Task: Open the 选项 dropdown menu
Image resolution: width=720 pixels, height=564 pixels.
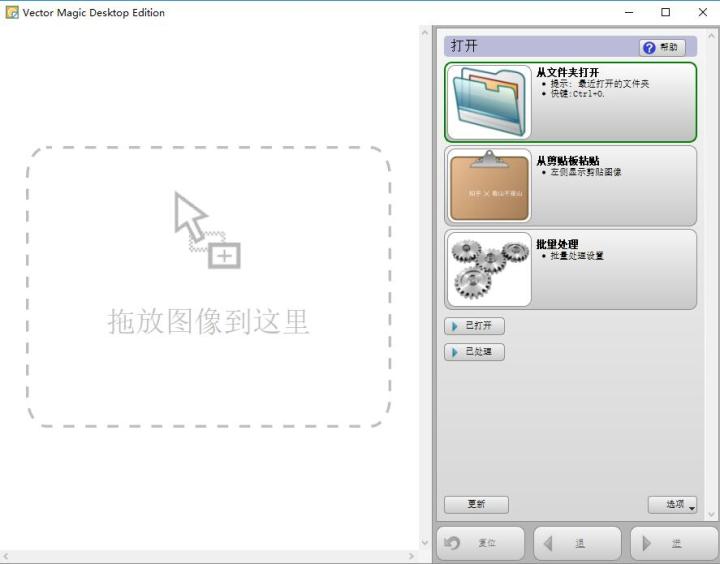Action: click(x=672, y=504)
